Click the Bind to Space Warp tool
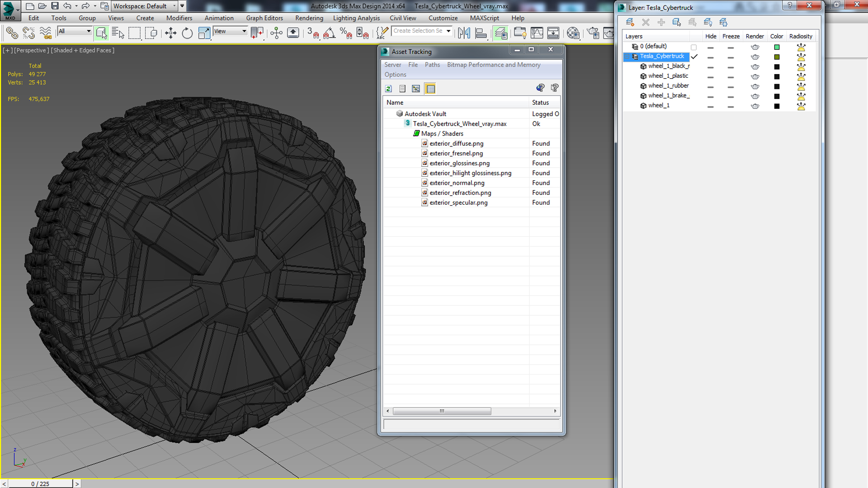The width and height of the screenshot is (868, 488). coord(46,33)
